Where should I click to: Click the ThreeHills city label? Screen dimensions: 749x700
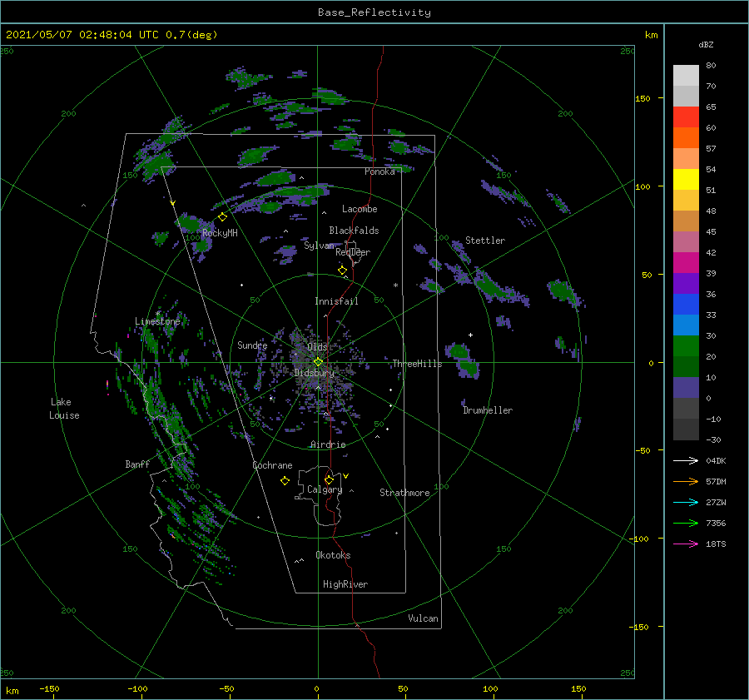pyautogui.click(x=417, y=364)
